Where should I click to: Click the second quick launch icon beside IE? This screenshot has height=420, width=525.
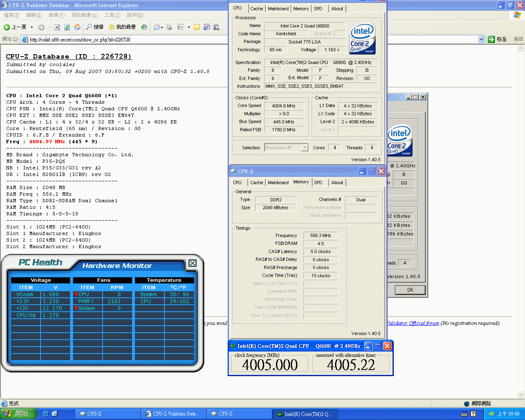pos(55,414)
